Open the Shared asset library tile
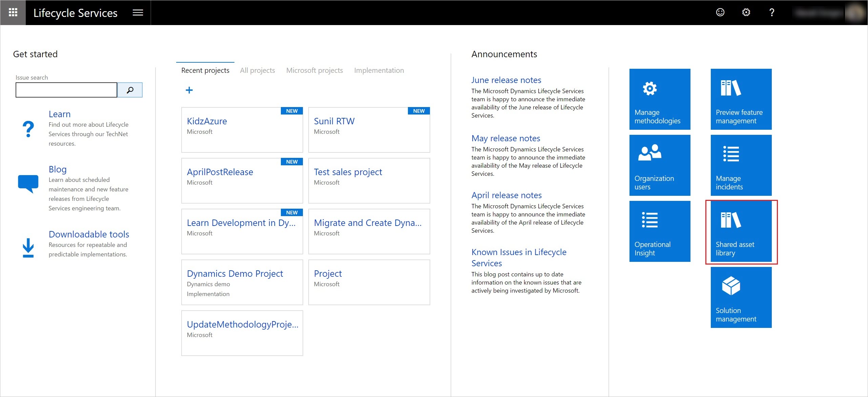Viewport: 868px width, 397px height. click(x=741, y=231)
